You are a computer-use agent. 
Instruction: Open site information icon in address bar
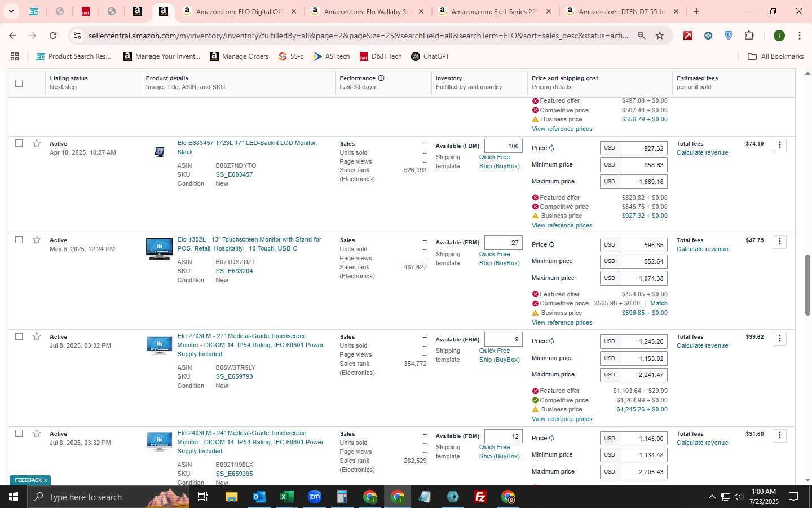(x=77, y=36)
